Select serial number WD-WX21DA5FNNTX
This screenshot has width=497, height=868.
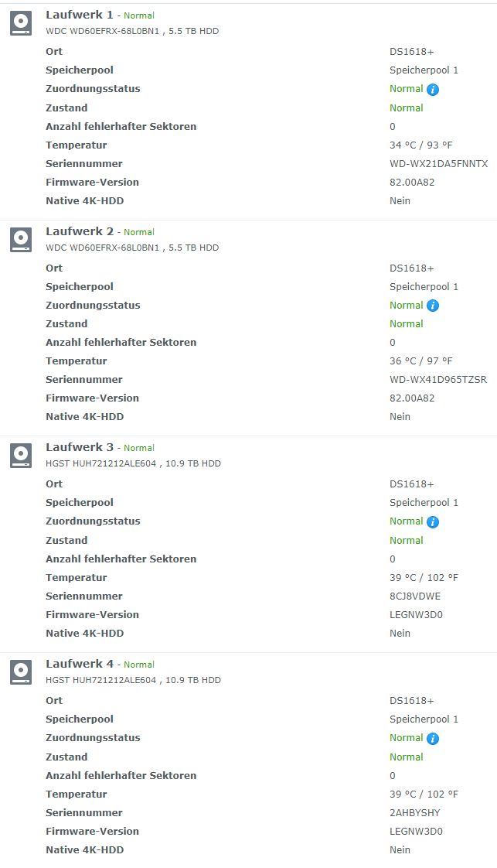(x=438, y=164)
